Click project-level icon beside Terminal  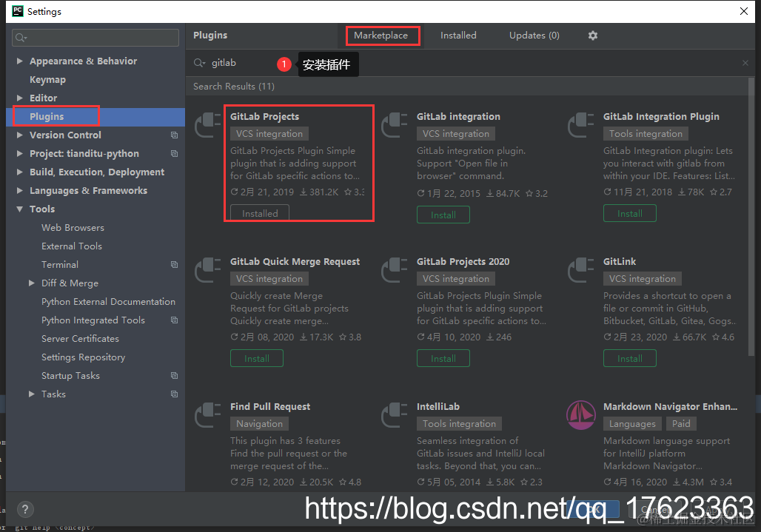(x=174, y=264)
